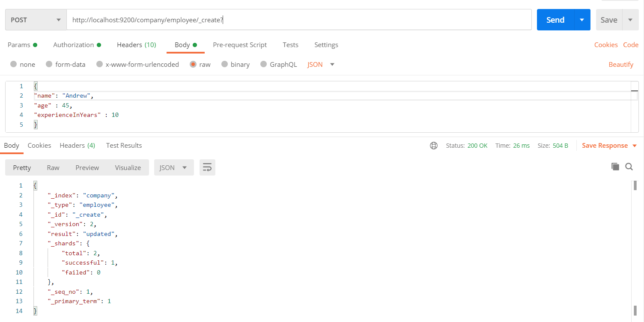The width and height of the screenshot is (644, 322).
Task: Click the 504 B response size value
Action: tap(561, 146)
